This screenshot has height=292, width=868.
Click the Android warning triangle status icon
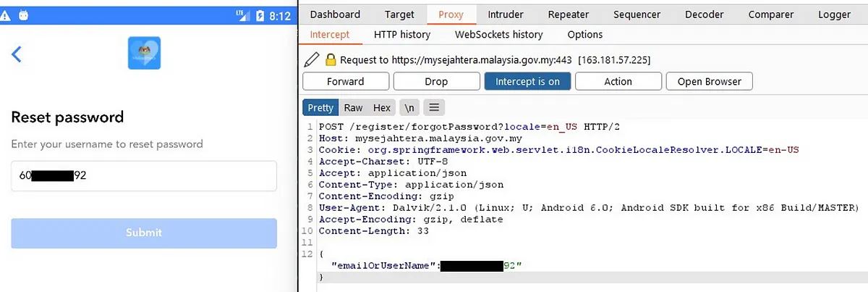click(6, 14)
